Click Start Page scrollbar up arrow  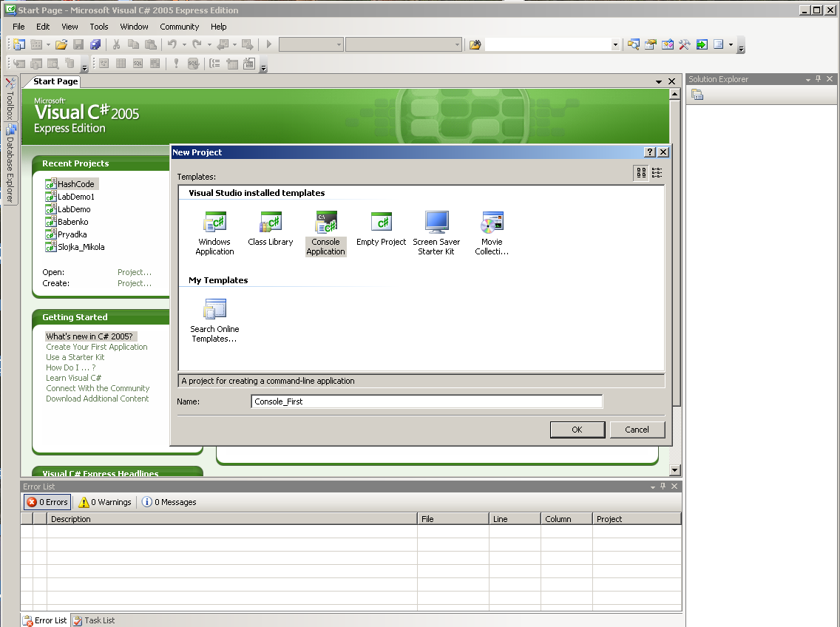(675, 95)
